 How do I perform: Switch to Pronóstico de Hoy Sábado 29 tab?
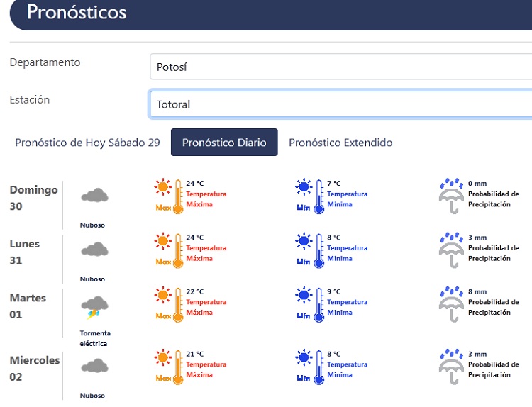coord(87,143)
